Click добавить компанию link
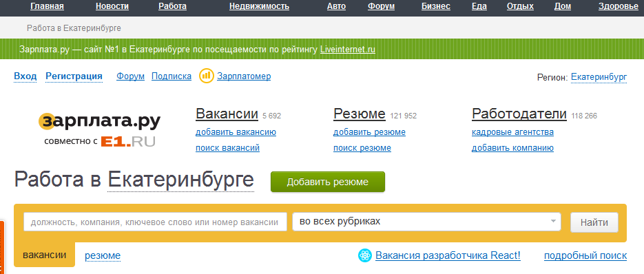This screenshot has height=274, width=644. click(x=512, y=148)
